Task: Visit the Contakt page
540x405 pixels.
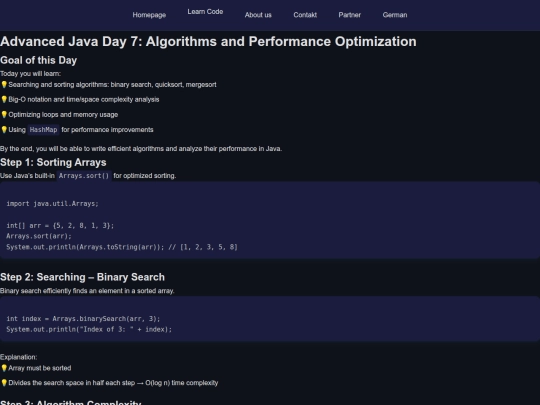Action: click(305, 15)
